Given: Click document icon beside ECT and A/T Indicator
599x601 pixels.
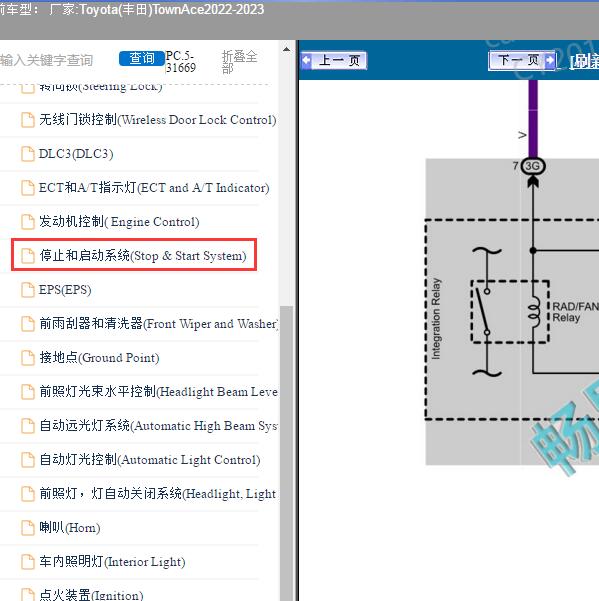Looking at the screenshot, I should [x=28, y=188].
